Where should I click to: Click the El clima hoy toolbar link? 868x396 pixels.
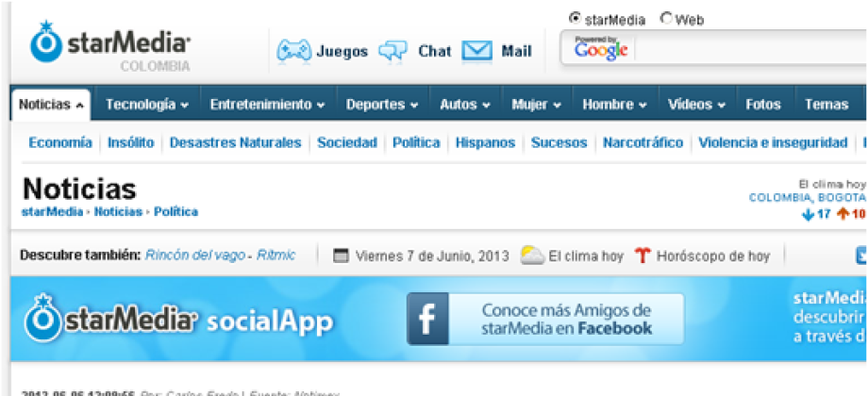pyautogui.click(x=586, y=256)
